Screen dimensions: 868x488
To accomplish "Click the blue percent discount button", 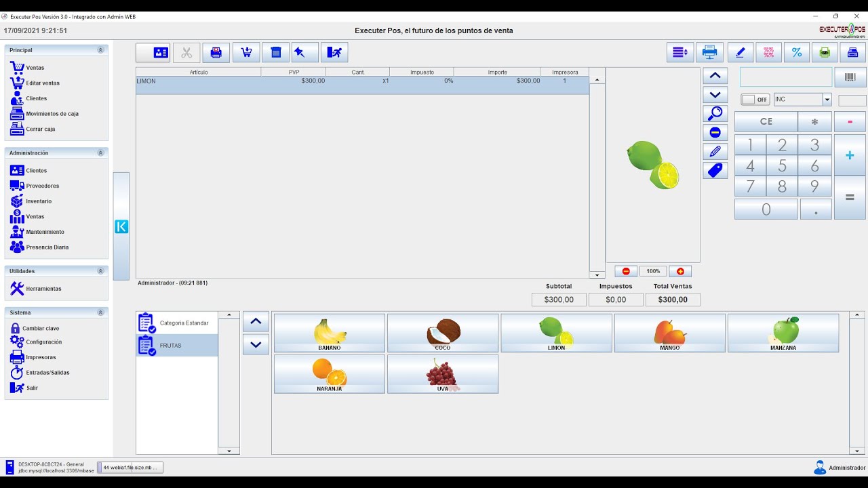I will pos(797,52).
